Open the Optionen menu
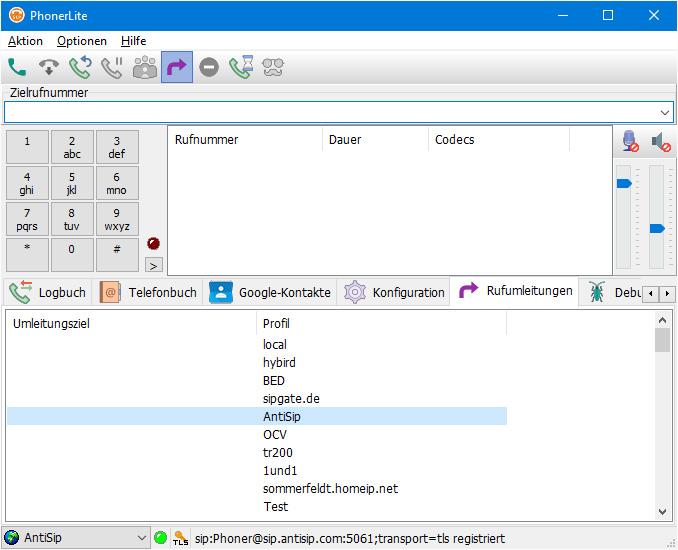Image resolution: width=678 pixels, height=550 pixels. (82, 41)
